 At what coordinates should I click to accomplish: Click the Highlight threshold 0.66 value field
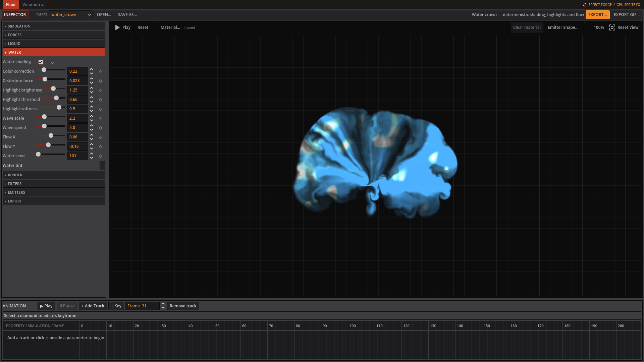coord(78,100)
